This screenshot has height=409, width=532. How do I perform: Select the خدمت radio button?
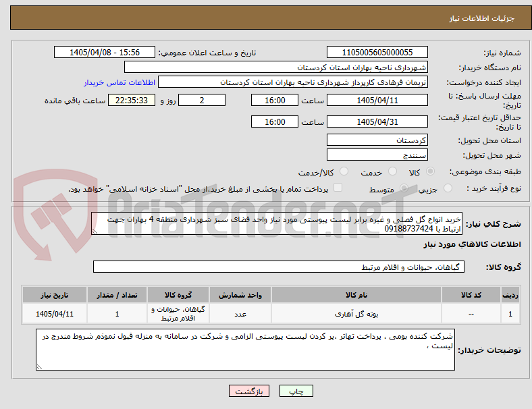pyautogui.click(x=392, y=171)
